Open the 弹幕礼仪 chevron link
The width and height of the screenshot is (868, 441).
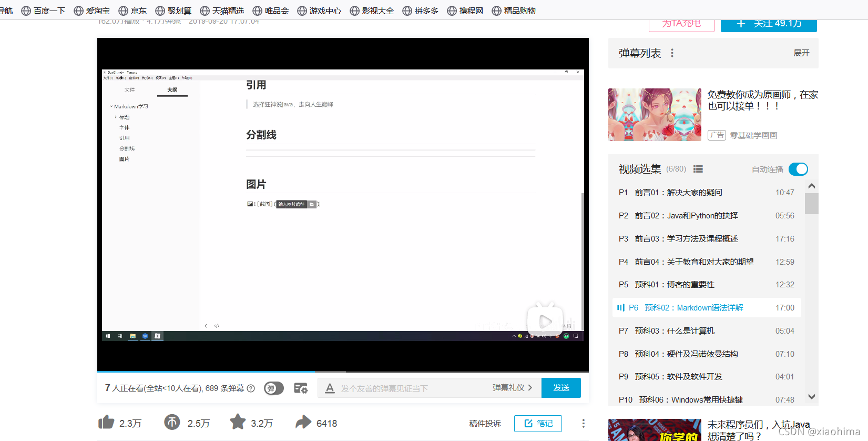(x=512, y=388)
